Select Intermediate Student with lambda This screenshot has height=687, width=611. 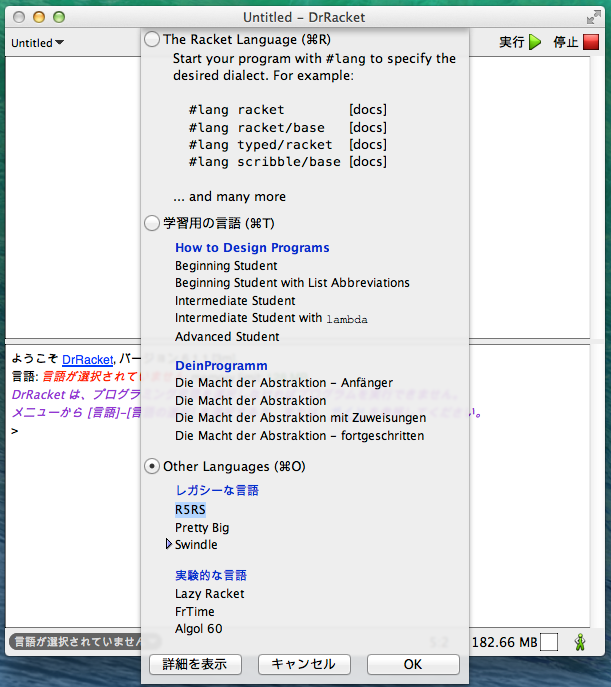click(271, 318)
